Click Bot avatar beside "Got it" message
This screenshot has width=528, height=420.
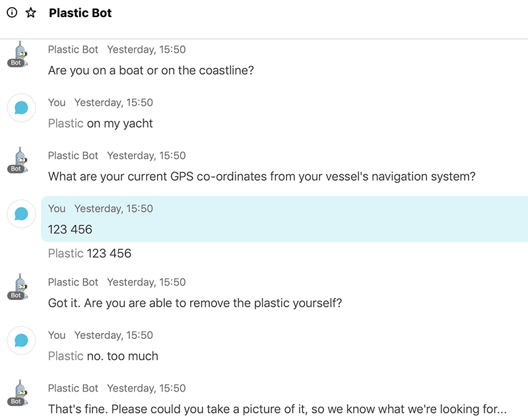point(21,287)
